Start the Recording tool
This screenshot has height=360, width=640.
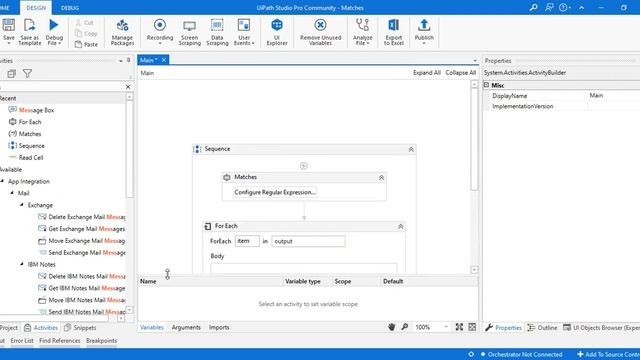point(160,31)
